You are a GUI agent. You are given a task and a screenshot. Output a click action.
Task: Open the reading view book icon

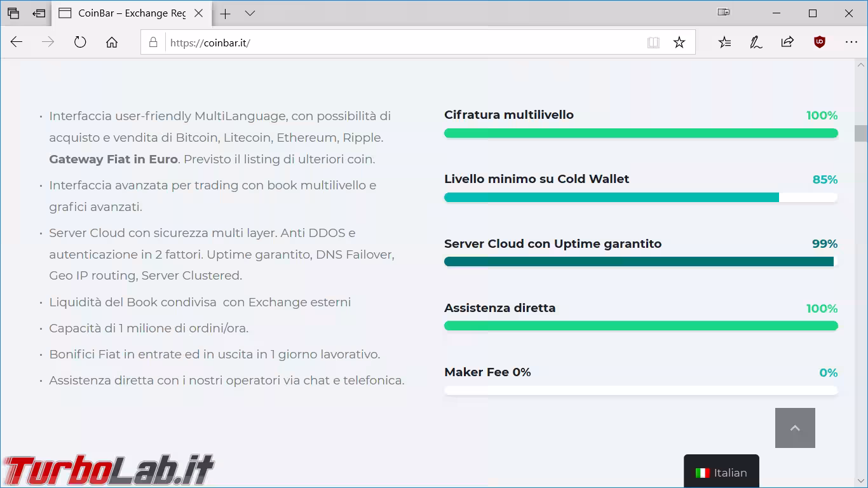click(x=653, y=43)
